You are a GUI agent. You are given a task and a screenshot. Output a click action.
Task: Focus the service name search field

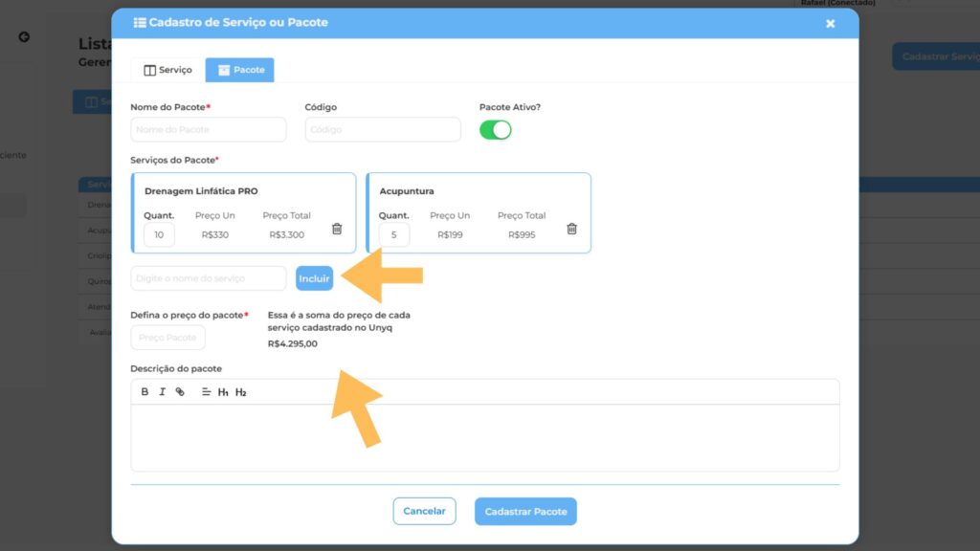point(209,278)
